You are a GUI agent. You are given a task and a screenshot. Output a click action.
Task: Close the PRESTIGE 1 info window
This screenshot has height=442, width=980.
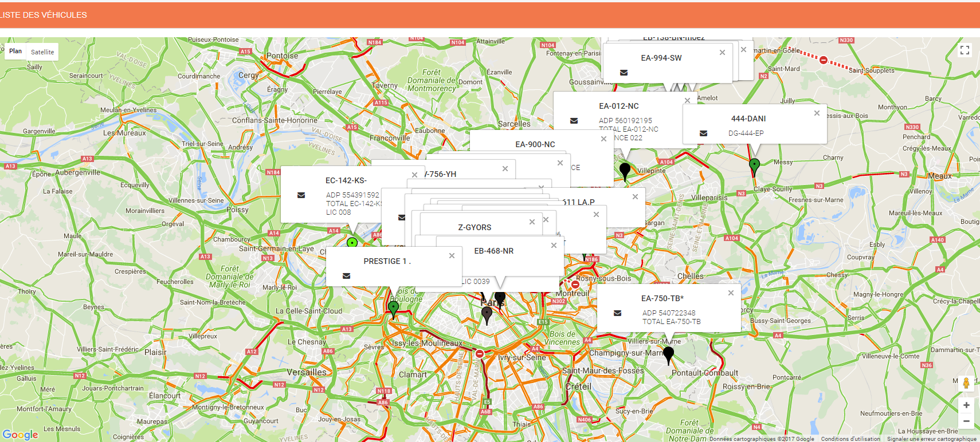tap(452, 255)
